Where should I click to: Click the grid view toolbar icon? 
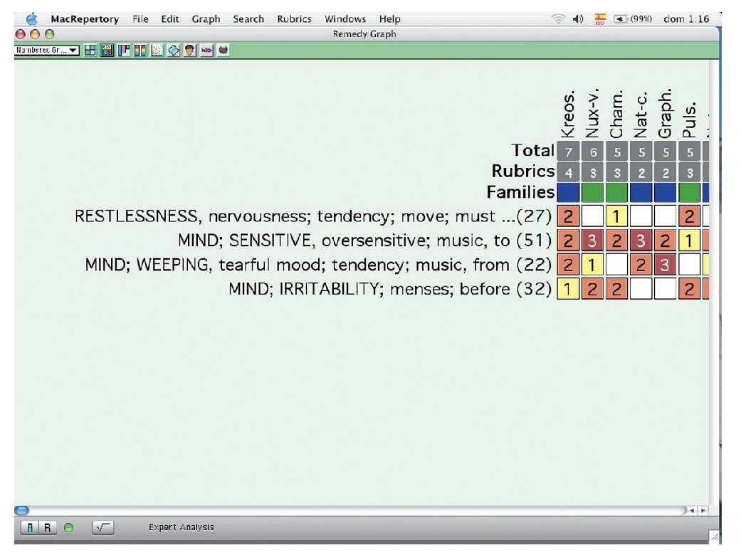click(90, 51)
